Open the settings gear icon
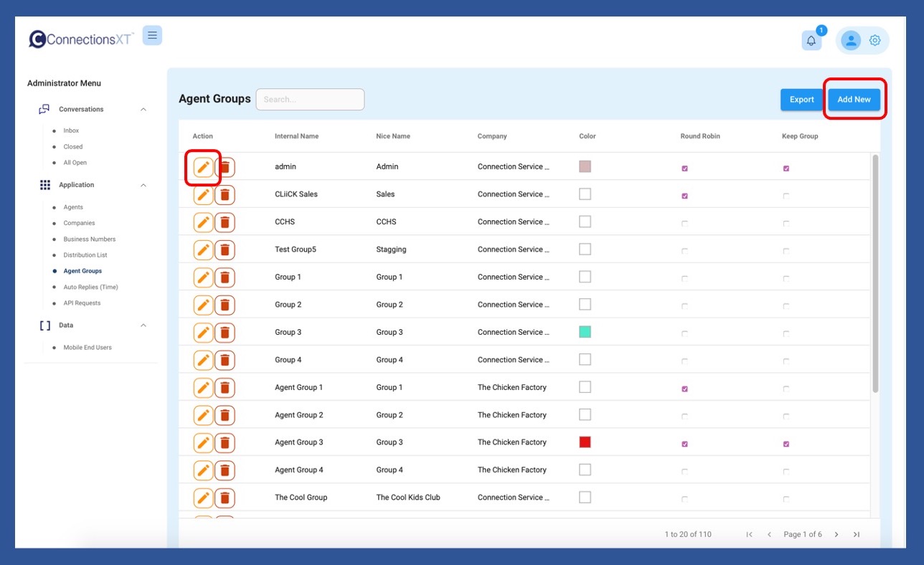Image resolution: width=924 pixels, height=565 pixels. (874, 41)
